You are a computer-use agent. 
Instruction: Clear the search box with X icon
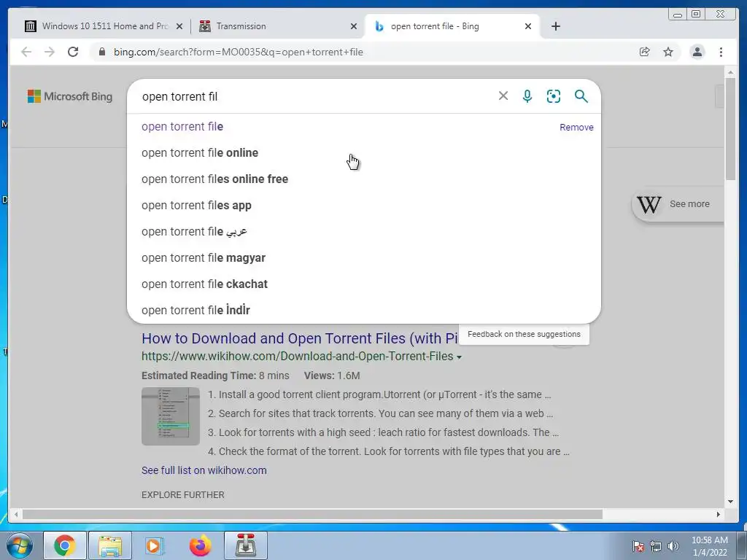503,96
